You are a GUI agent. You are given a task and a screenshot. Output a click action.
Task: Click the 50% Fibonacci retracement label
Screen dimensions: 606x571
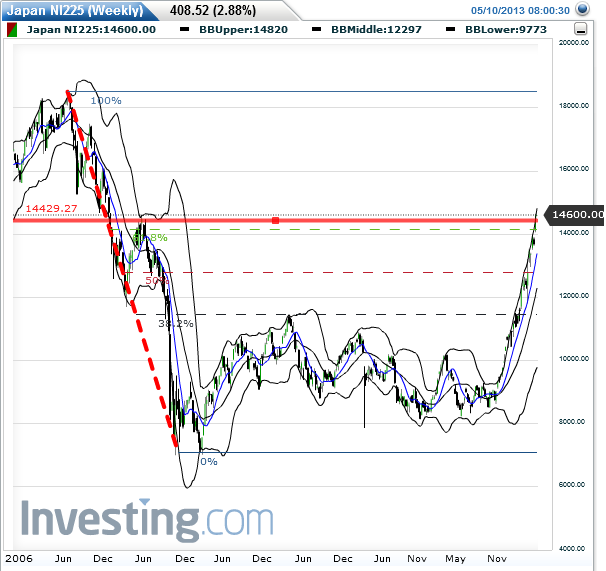click(157, 280)
